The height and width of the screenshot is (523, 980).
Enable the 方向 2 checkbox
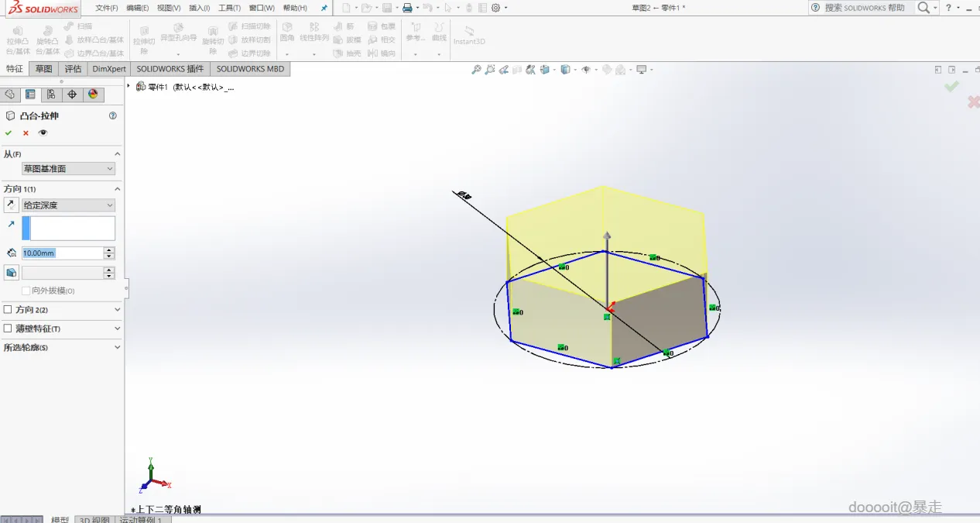click(8, 309)
